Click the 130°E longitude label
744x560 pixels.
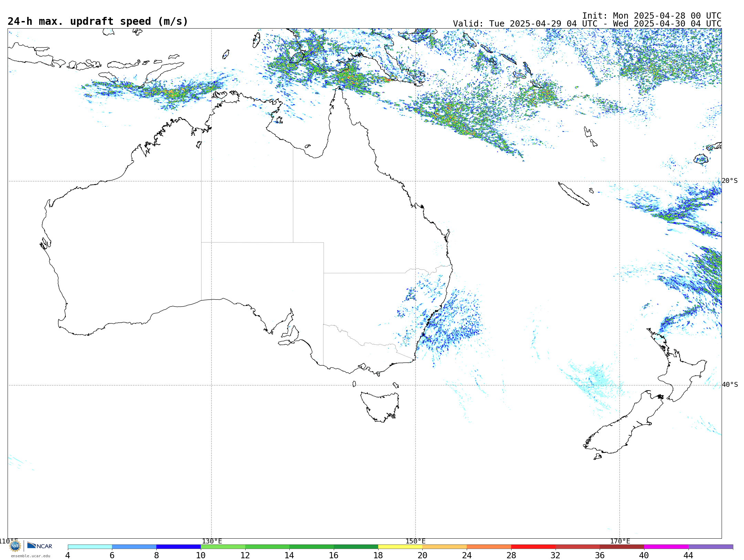tap(212, 541)
